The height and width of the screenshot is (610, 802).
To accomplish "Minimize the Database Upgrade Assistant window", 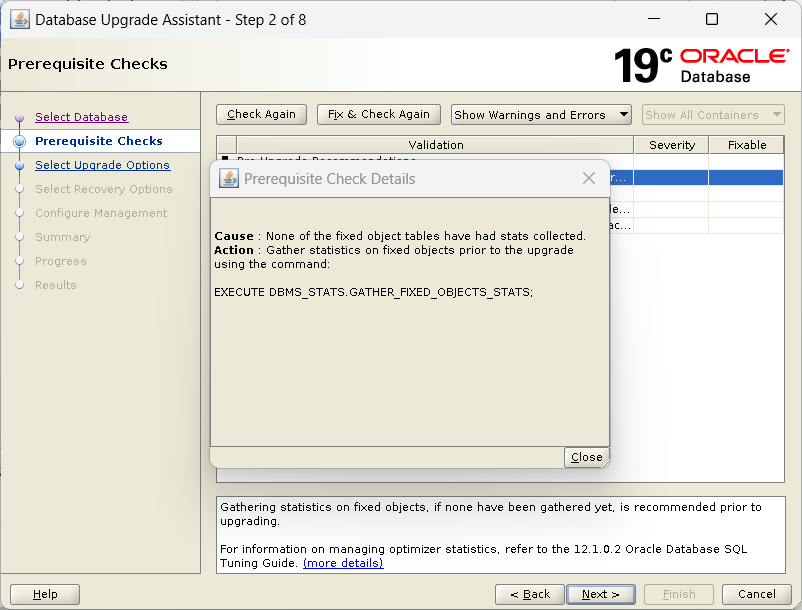I will [x=654, y=19].
